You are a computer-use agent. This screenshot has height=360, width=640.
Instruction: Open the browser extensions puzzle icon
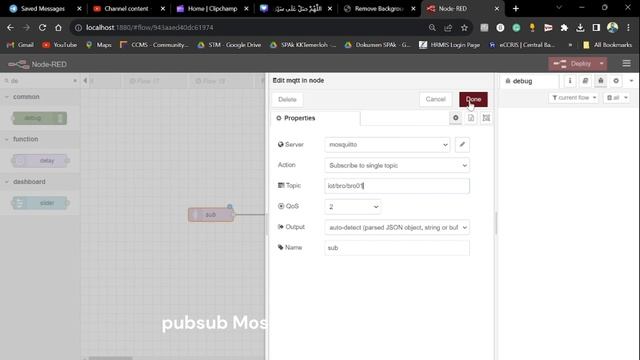click(564, 27)
